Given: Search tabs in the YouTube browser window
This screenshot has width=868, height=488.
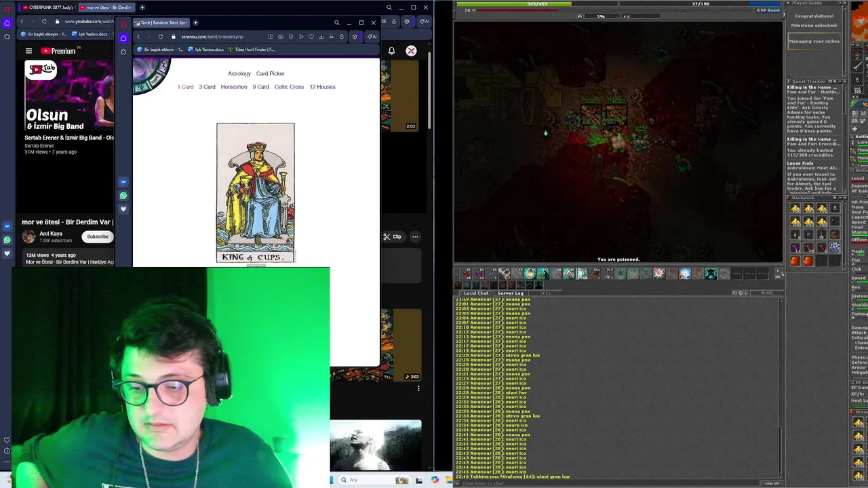Looking at the screenshot, I should [x=389, y=7].
